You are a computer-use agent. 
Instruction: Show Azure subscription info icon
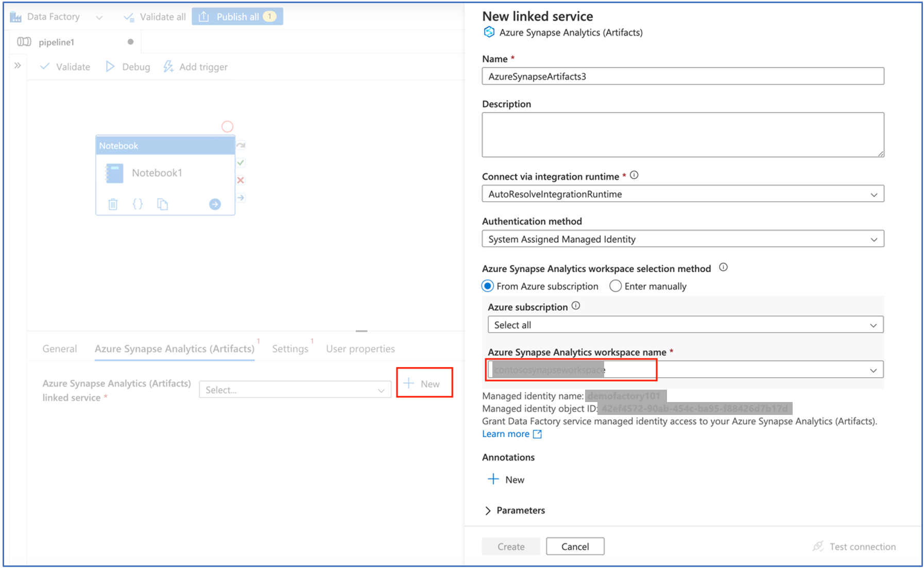576,306
